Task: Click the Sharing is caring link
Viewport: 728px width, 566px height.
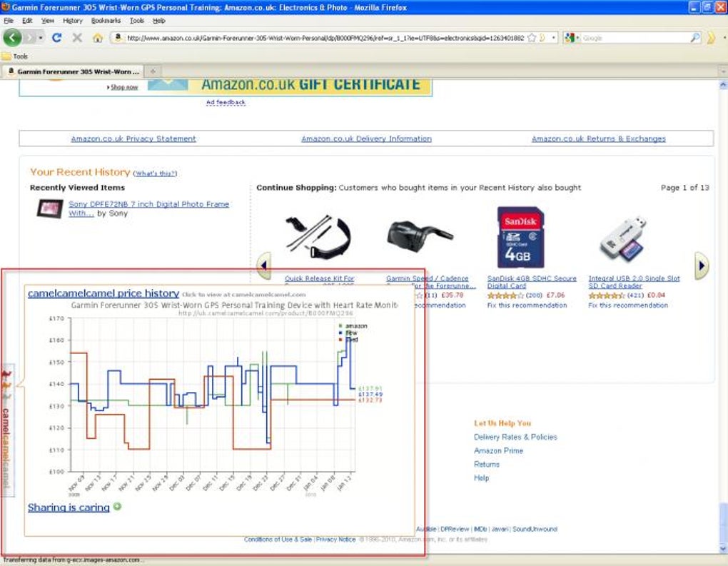Action: (x=69, y=507)
